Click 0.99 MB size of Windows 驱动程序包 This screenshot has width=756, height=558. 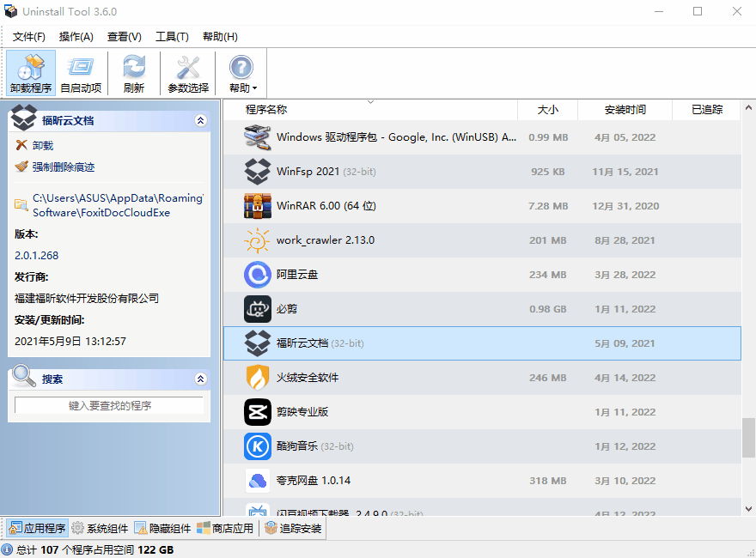(548, 137)
